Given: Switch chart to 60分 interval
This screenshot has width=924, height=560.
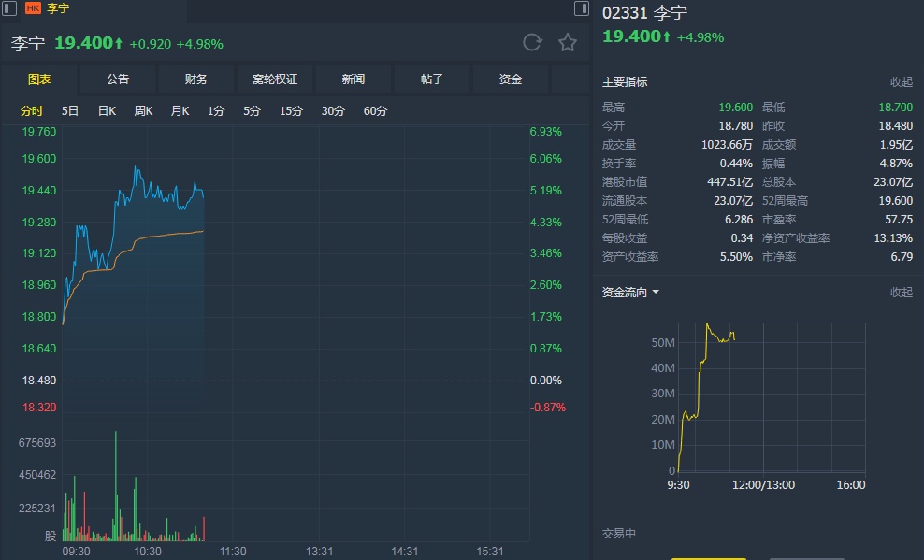Looking at the screenshot, I should 375,111.
